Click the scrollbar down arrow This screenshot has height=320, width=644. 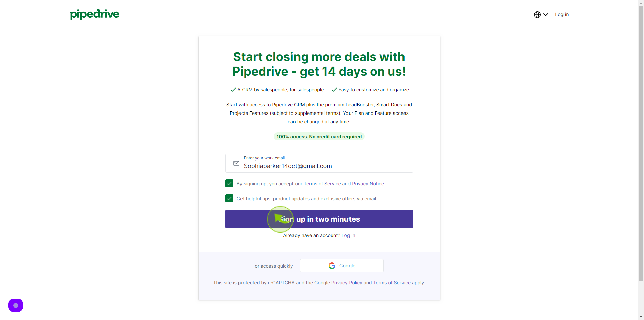(641, 317)
